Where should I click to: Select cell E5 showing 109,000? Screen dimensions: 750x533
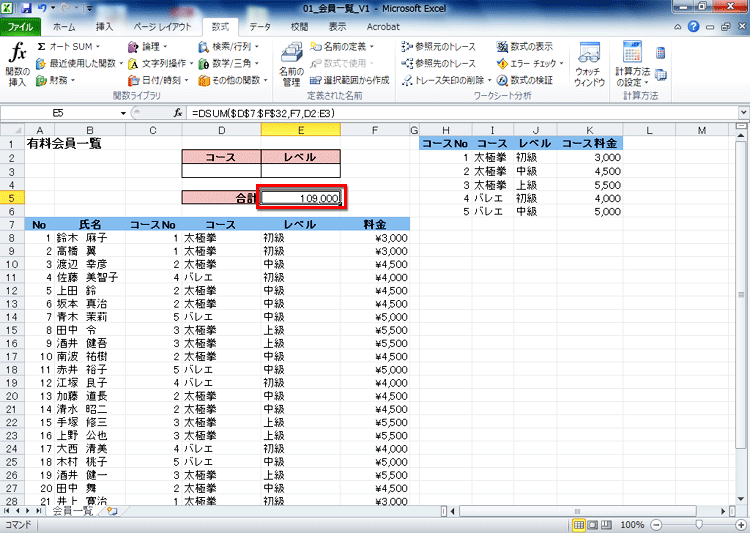[x=300, y=198]
